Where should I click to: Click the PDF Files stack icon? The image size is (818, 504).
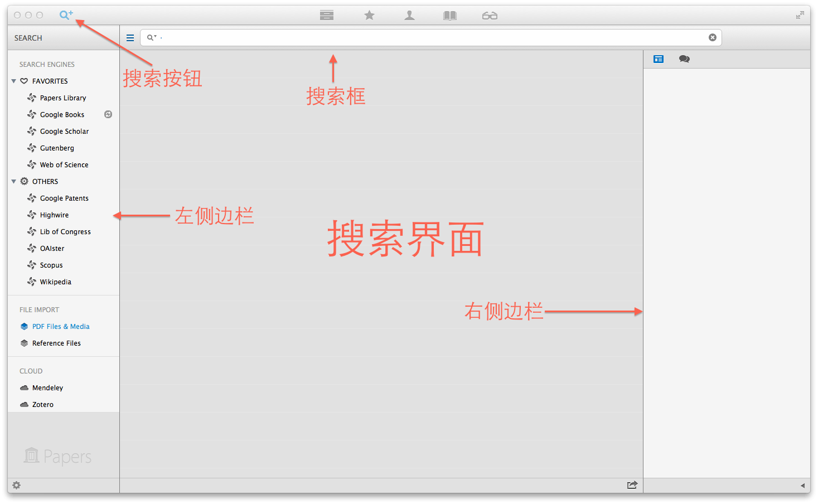pos(24,326)
